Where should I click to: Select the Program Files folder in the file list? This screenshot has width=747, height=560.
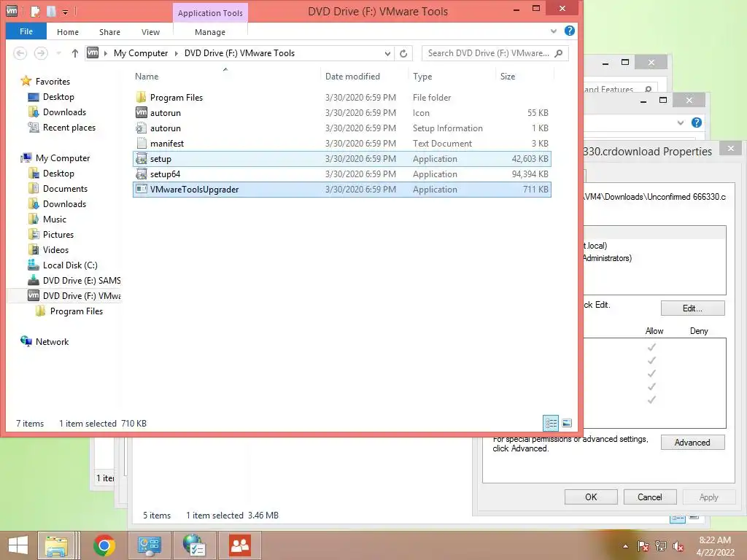coord(341,98)
